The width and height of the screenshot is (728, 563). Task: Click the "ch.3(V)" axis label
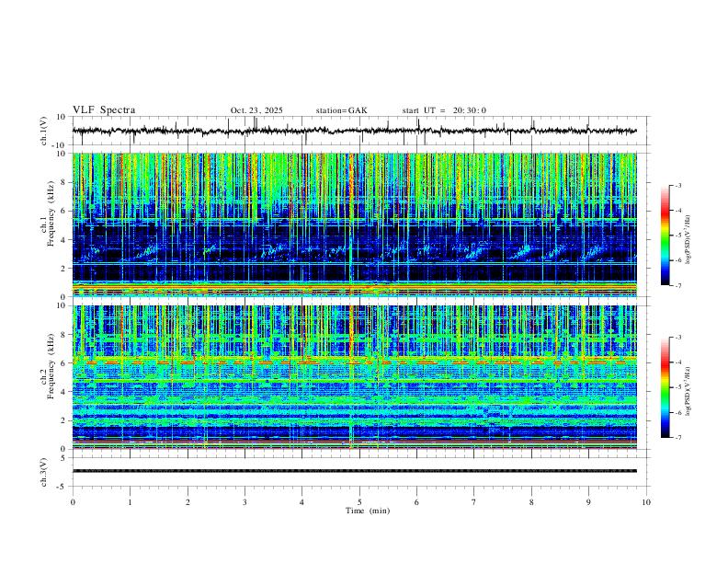(44, 473)
